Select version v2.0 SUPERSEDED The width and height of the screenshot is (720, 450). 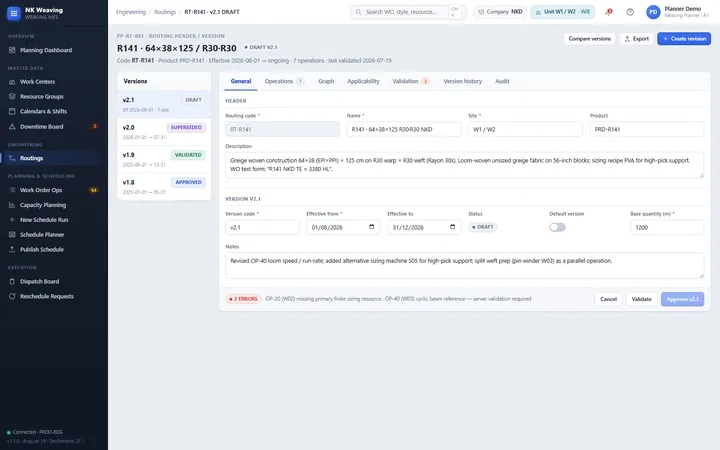(164, 132)
